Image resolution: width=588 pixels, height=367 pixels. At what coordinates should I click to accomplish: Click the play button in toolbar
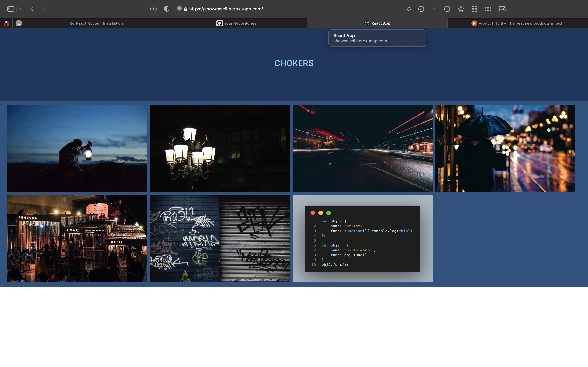point(153,9)
